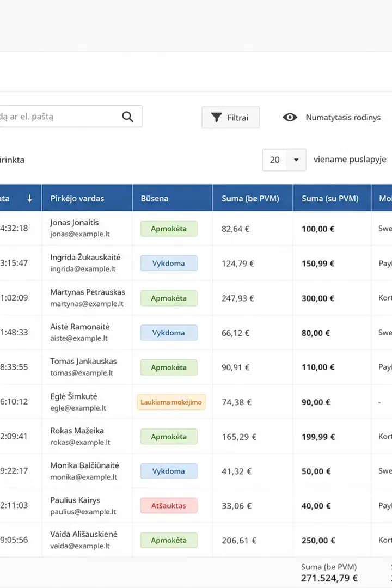392x588 pixels.
Task: Click the 40,00 € total cell
Action: click(316, 506)
